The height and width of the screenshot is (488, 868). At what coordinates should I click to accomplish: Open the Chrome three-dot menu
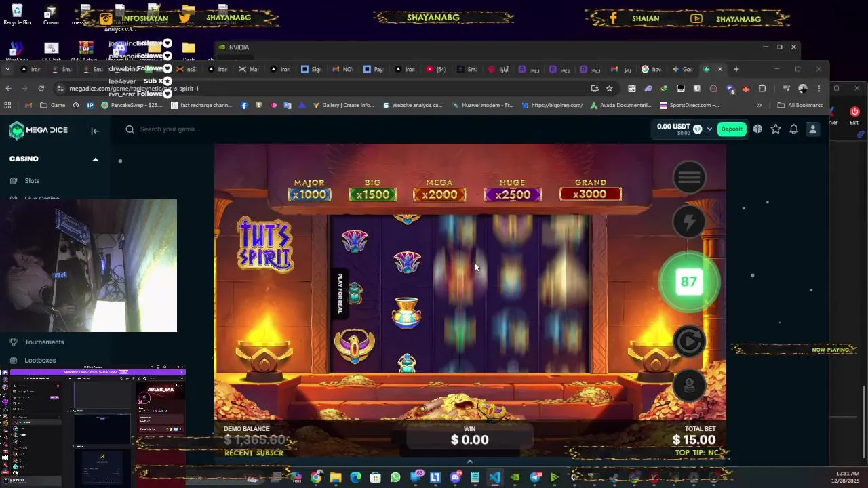point(819,89)
